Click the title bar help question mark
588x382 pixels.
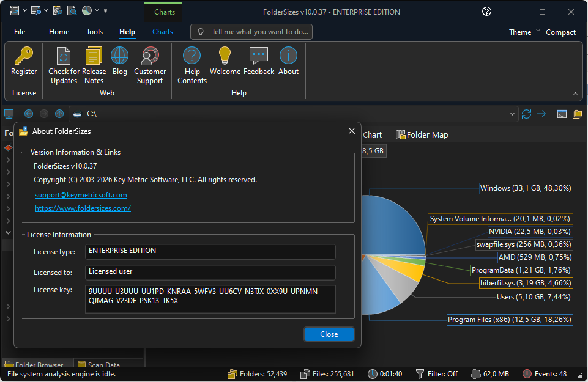(x=486, y=12)
